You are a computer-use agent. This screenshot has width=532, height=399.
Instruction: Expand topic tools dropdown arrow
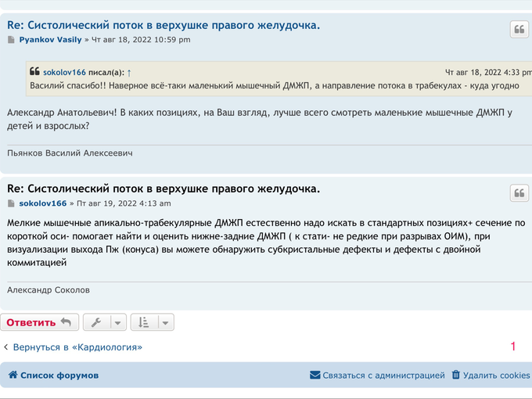117,322
